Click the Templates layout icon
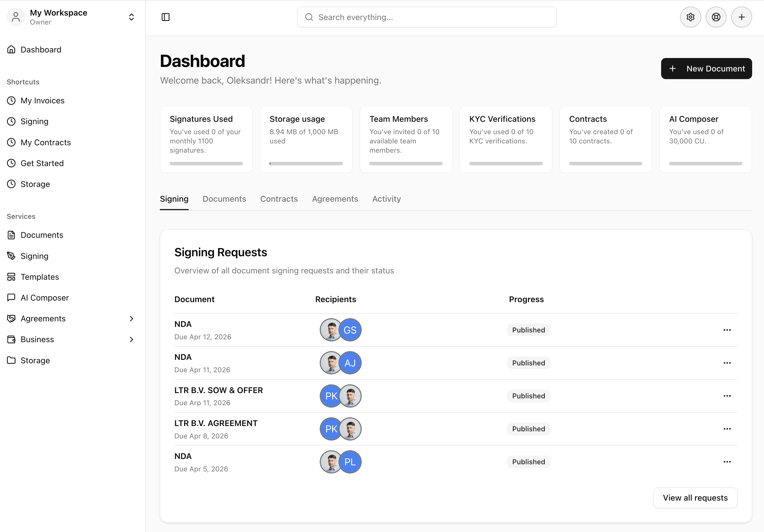The height and width of the screenshot is (532, 764). pos(11,277)
